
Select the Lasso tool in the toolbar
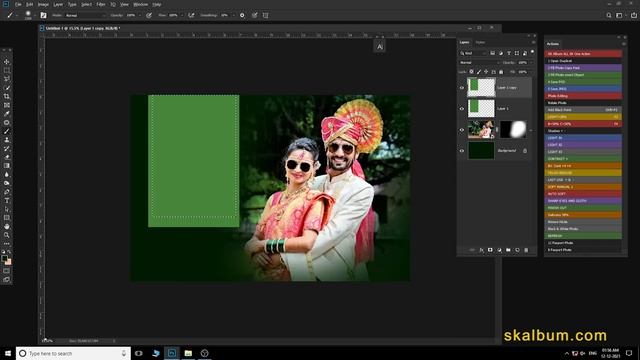7,79
